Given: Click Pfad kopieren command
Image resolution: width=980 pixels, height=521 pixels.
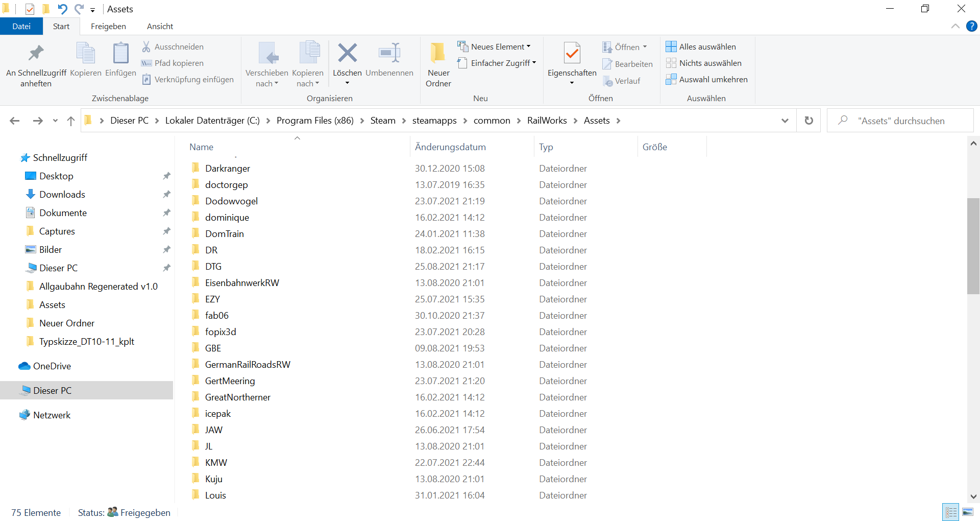Looking at the screenshot, I should 173,63.
